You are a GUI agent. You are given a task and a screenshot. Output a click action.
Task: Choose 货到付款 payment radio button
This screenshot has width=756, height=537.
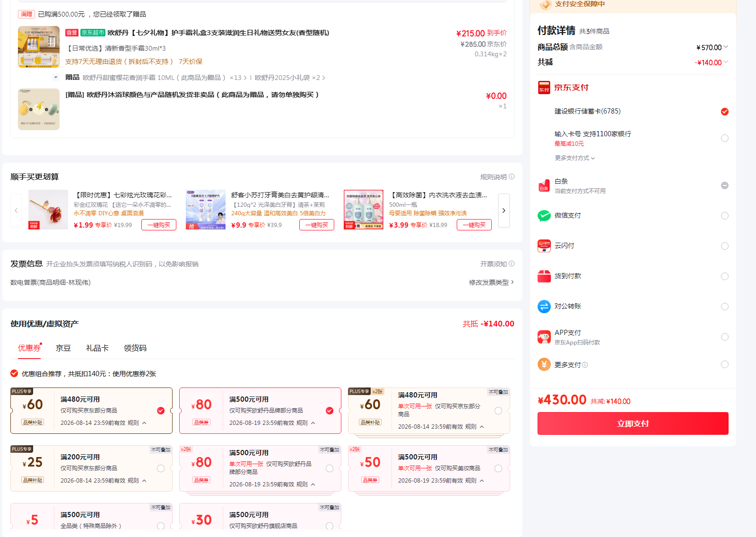(724, 276)
